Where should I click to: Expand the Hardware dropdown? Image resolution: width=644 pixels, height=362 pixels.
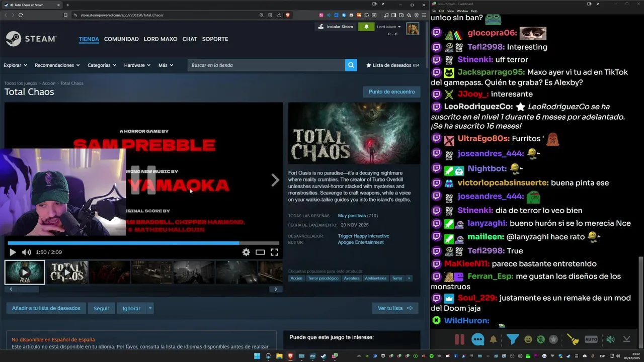[x=137, y=65]
